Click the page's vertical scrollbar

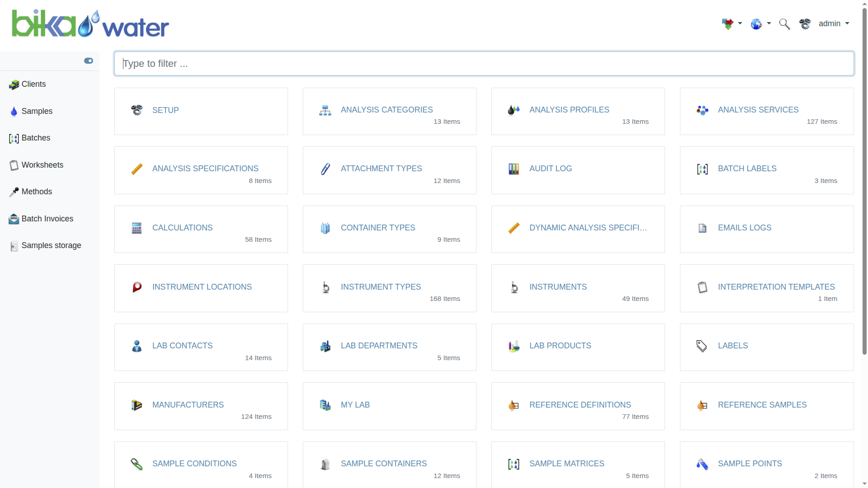tap(864, 181)
